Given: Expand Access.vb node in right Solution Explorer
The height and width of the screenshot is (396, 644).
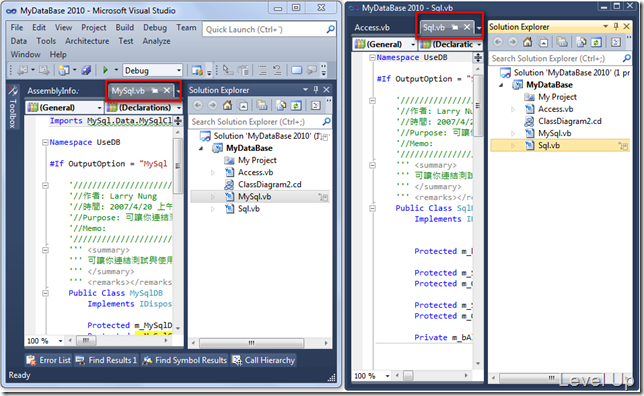Looking at the screenshot, I should (x=513, y=109).
